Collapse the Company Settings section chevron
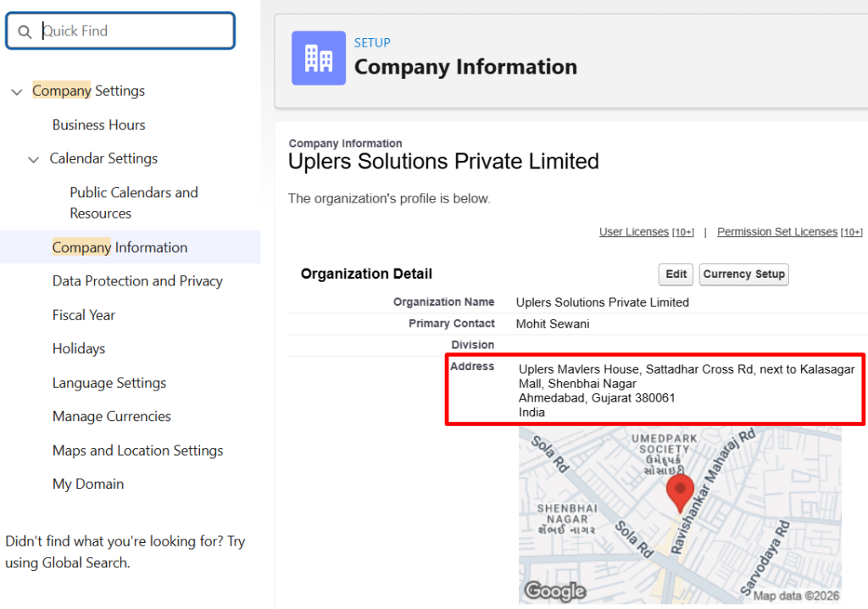868x609 pixels. click(17, 91)
